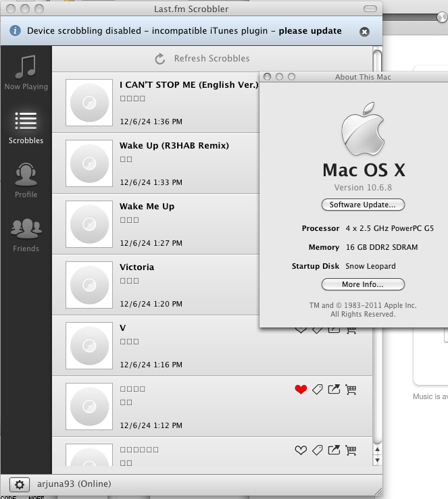Click More Info in About This Mac

pyautogui.click(x=363, y=284)
